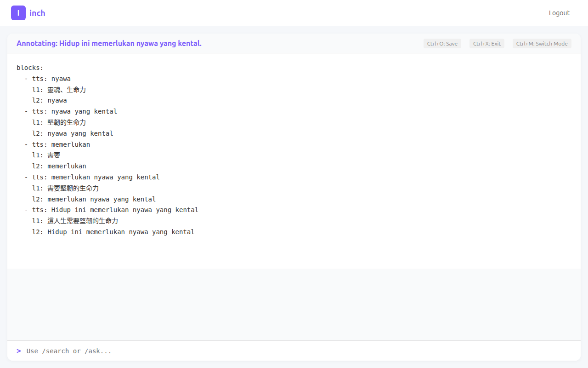Click the Ctrl+M: Switch Mode badge
The height and width of the screenshot is (368, 588).
click(542, 44)
